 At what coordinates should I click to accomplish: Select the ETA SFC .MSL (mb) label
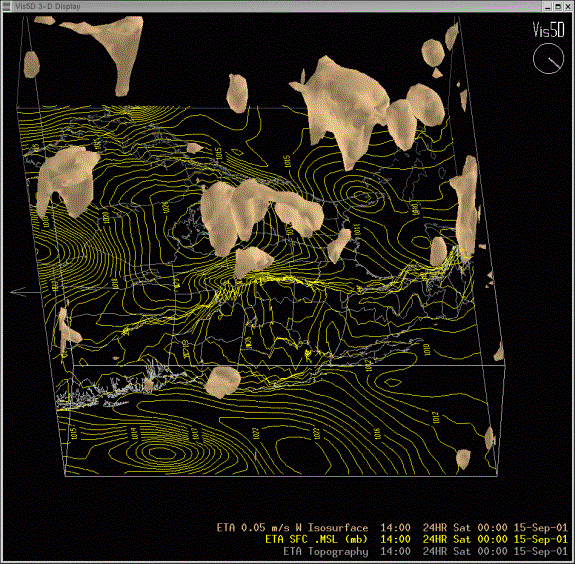(316, 539)
